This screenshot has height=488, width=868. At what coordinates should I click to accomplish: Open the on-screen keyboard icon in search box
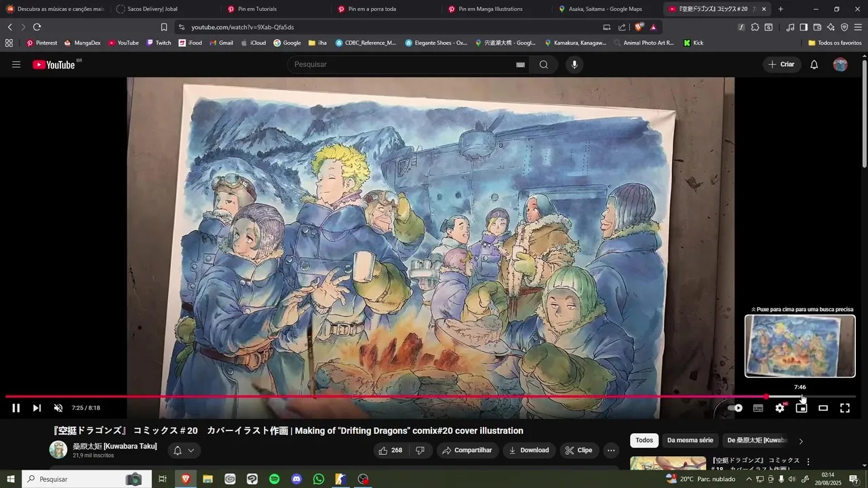pyautogui.click(x=520, y=65)
